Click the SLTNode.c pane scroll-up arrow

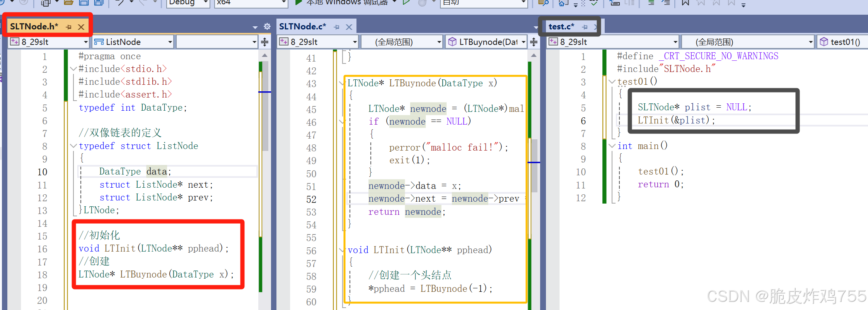tap(534, 55)
